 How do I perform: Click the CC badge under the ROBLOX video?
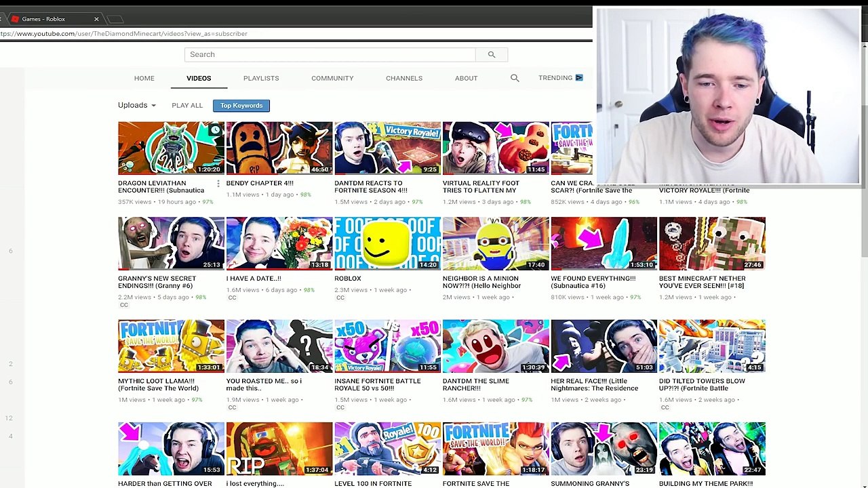340,298
